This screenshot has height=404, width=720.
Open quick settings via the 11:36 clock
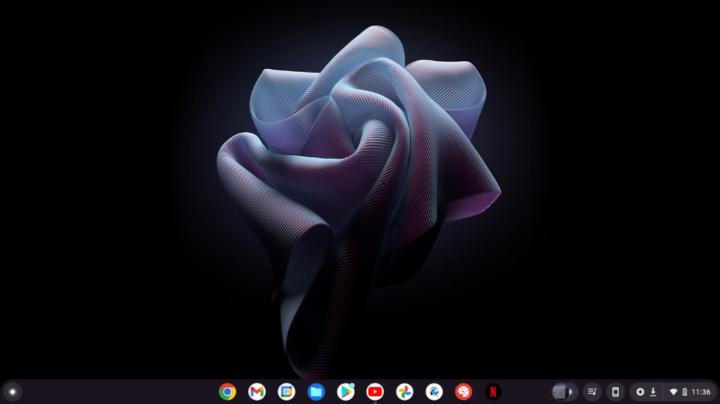[x=701, y=392]
